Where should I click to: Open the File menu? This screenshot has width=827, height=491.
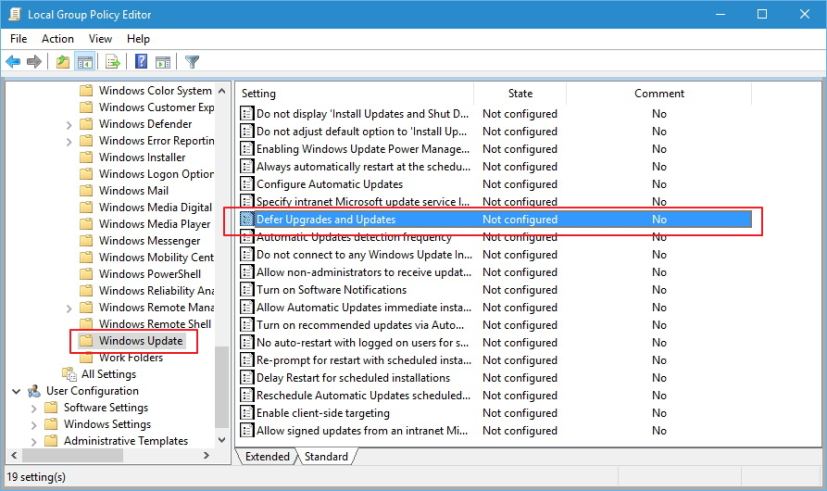(18, 38)
